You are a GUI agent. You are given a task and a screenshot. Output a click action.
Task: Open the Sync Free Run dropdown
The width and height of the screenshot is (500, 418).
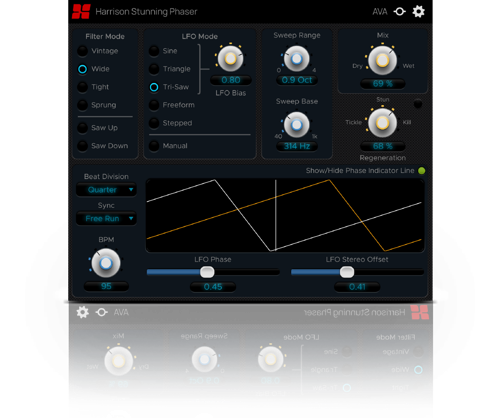point(106,219)
